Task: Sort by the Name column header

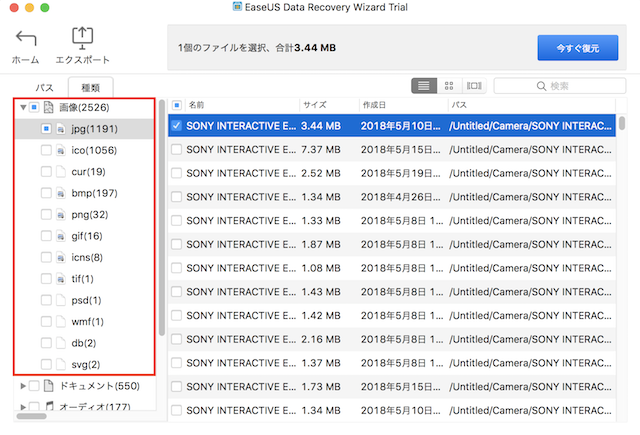Action: click(242, 105)
